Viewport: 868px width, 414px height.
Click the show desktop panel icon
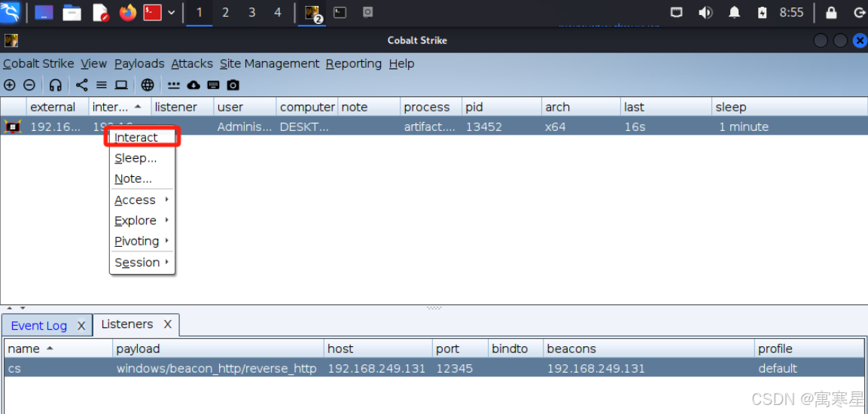(44, 12)
